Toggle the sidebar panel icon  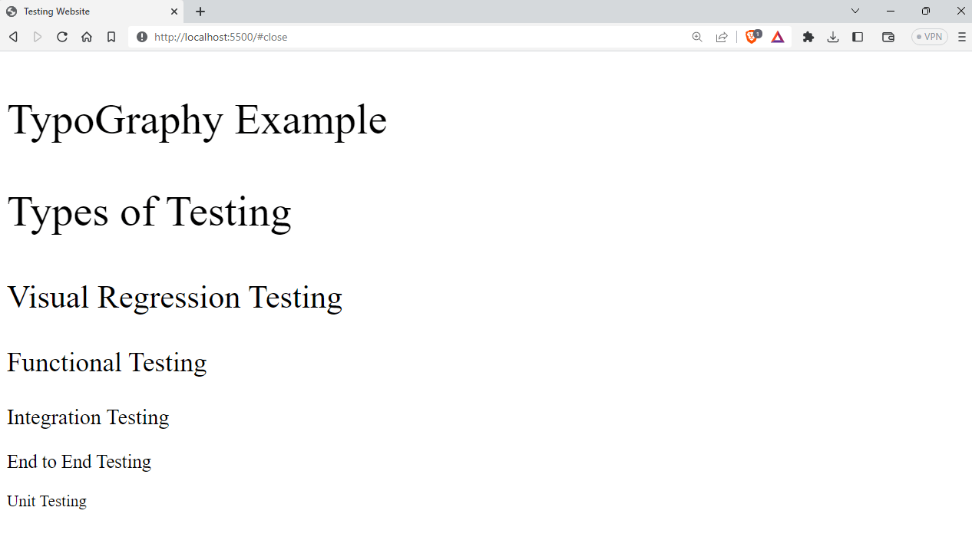click(858, 36)
